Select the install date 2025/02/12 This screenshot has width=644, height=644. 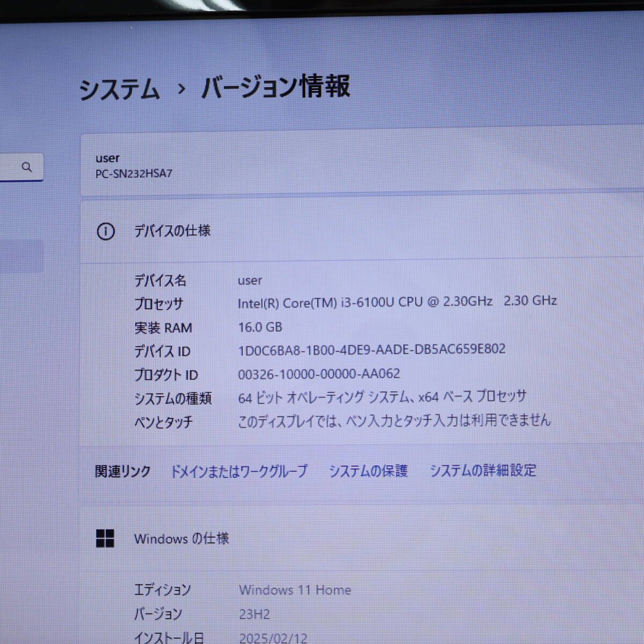click(x=273, y=638)
